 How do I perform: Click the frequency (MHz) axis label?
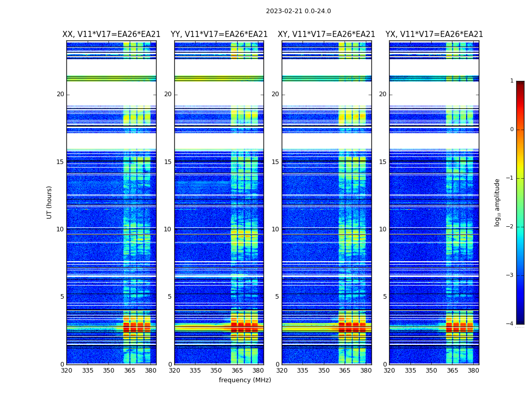pos(245,380)
